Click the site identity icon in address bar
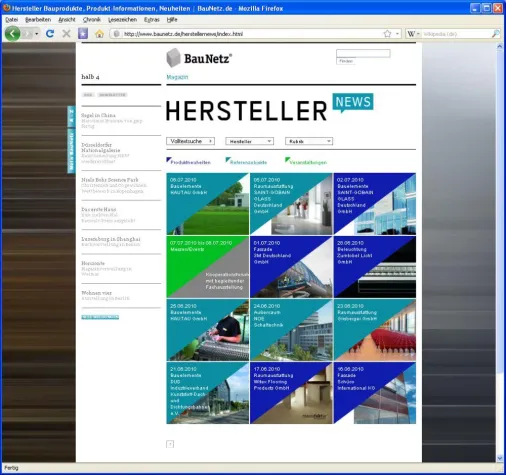Screen dimensions: 506x475 pos(116,34)
